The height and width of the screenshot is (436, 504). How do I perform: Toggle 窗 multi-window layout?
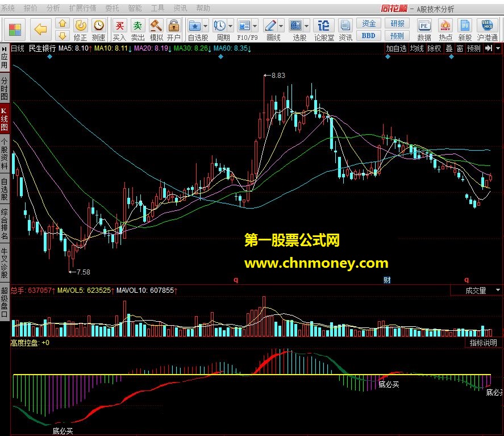click(x=460, y=48)
